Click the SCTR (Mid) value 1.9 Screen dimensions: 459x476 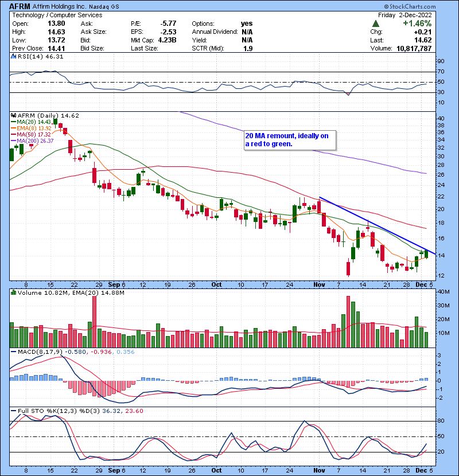[248, 48]
